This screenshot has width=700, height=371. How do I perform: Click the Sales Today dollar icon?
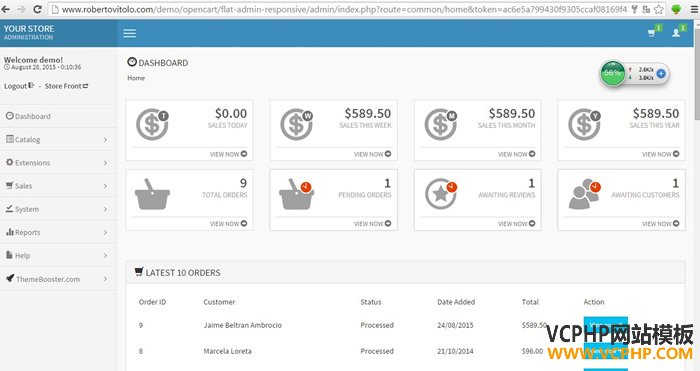[x=152, y=125]
